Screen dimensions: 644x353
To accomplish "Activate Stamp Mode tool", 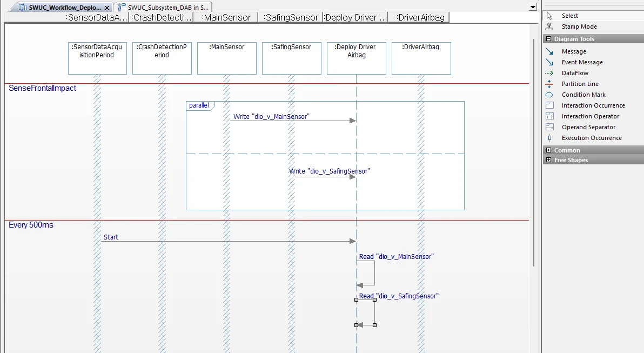I will 579,26.
